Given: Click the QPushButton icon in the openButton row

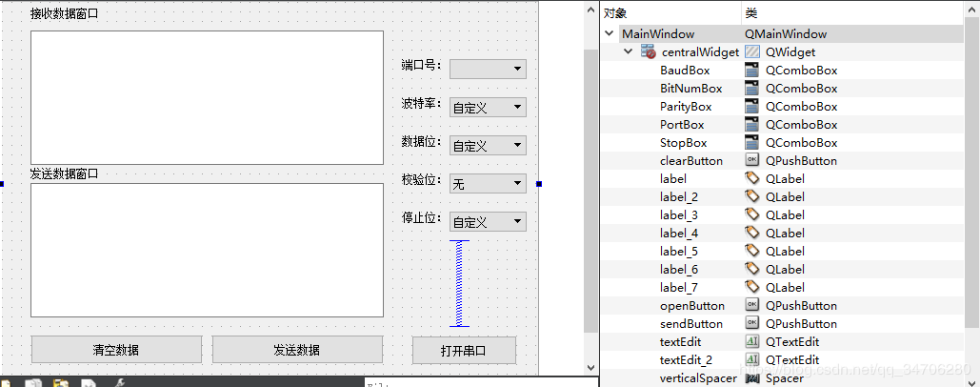Looking at the screenshot, I should pos(751,306).
